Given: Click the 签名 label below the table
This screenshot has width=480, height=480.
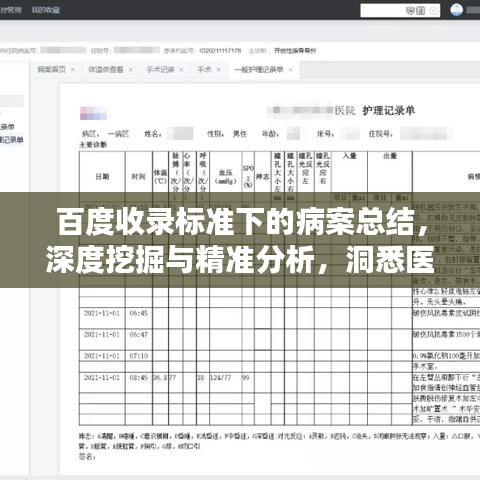Looking at the screenshot, I should (x=87, y=457).
